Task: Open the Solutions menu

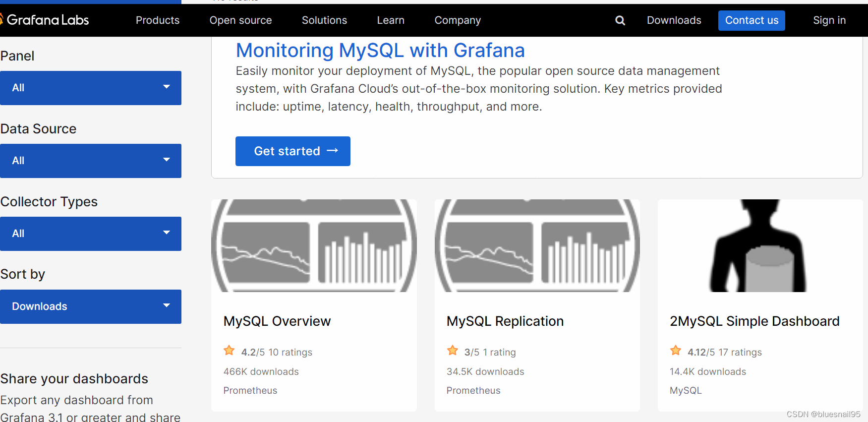Action: 324,20
